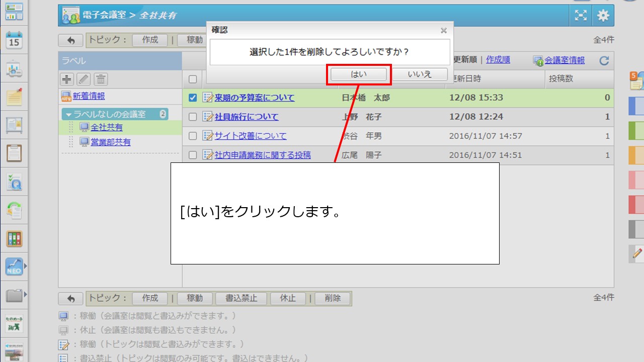The height and width of the screenshot is (362, 644).
Task: Open the three binders icon in left sidebar
Action: point(14,238)
